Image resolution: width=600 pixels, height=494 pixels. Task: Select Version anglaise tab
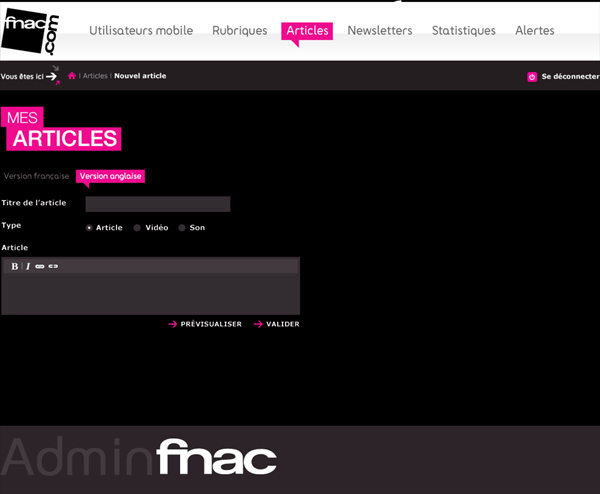click(x=110, y=176)
